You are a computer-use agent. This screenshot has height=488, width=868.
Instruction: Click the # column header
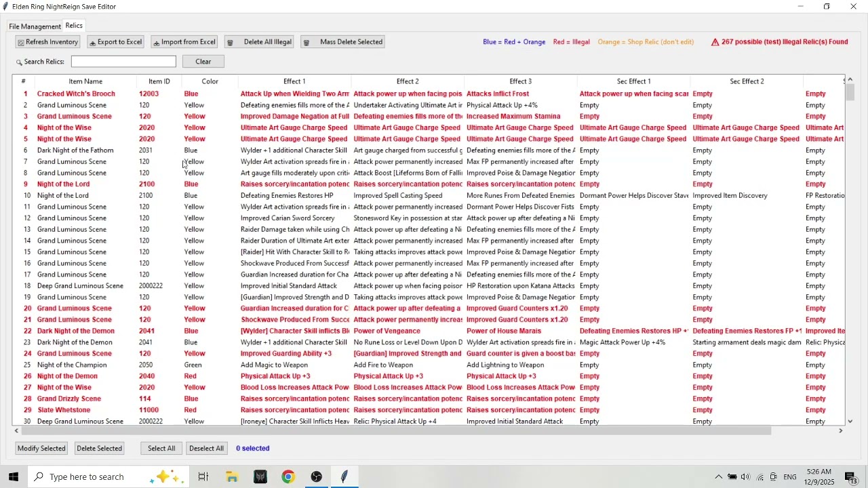23,81
